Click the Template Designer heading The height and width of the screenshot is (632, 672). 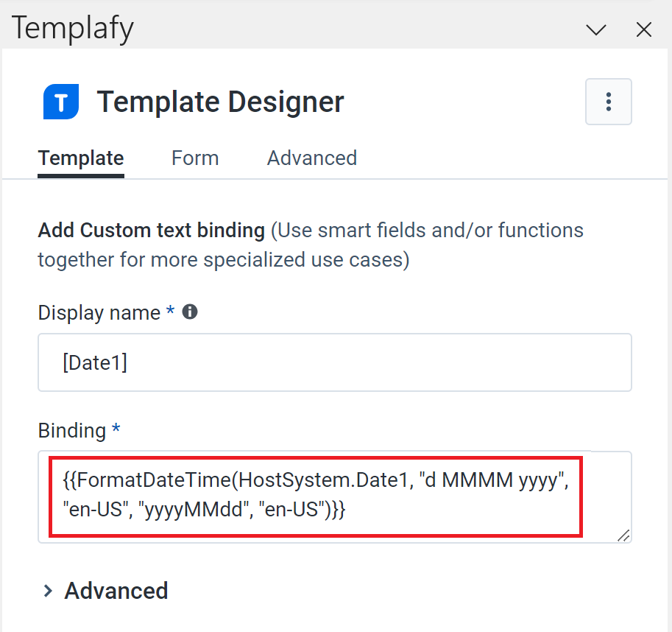click(x=220, y=102)
